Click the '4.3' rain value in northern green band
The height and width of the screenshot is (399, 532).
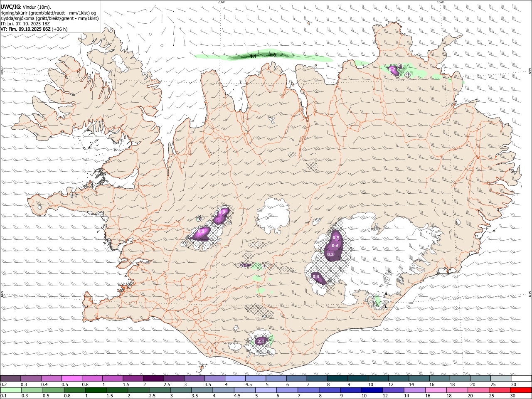point(273,55)
